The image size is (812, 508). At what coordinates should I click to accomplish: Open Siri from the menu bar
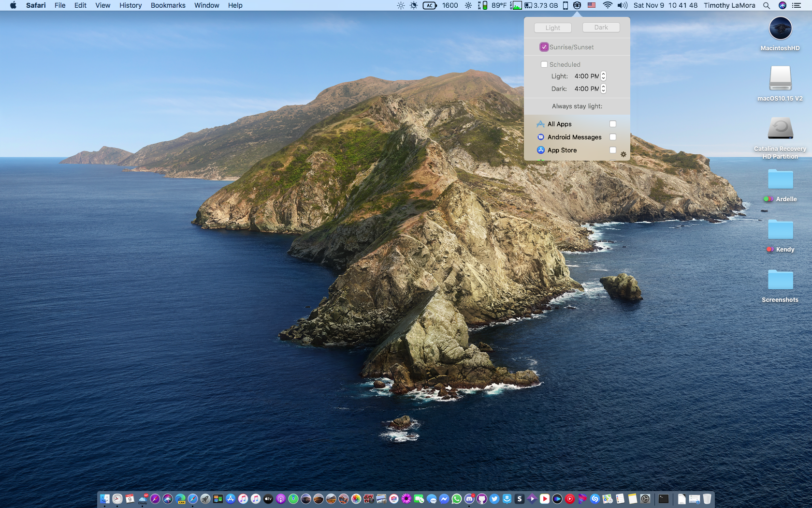783,5
